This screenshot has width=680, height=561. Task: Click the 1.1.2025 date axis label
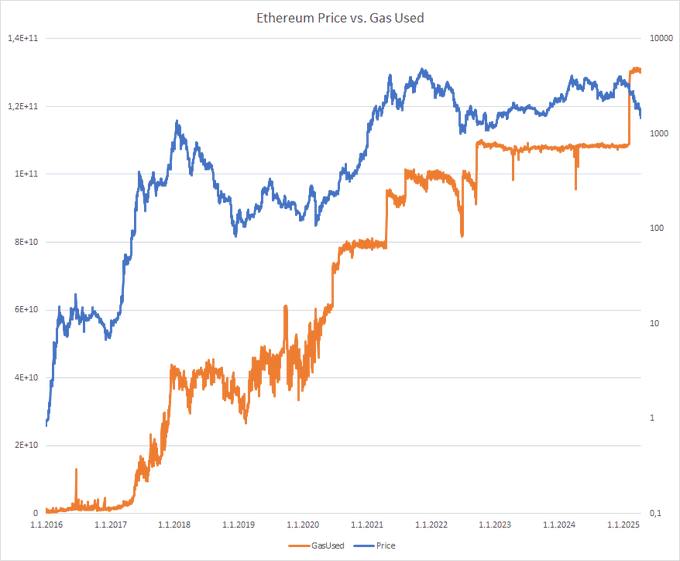pos(623,525)
